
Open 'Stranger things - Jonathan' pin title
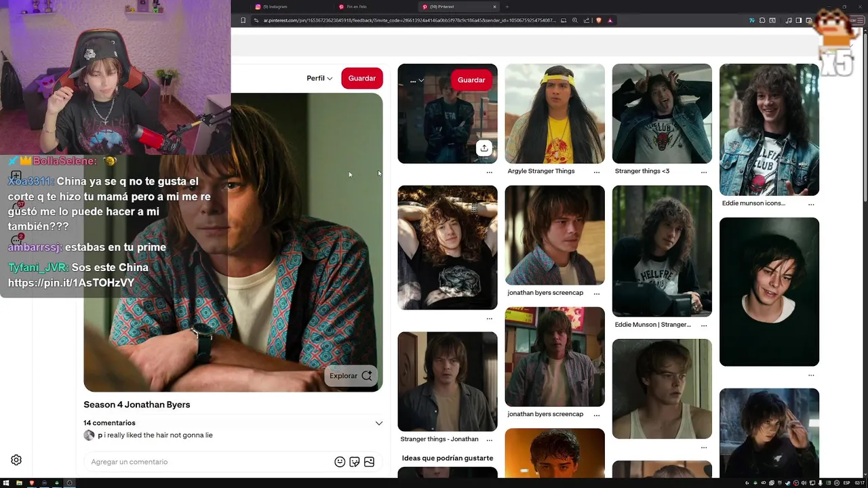coord(439,439)
